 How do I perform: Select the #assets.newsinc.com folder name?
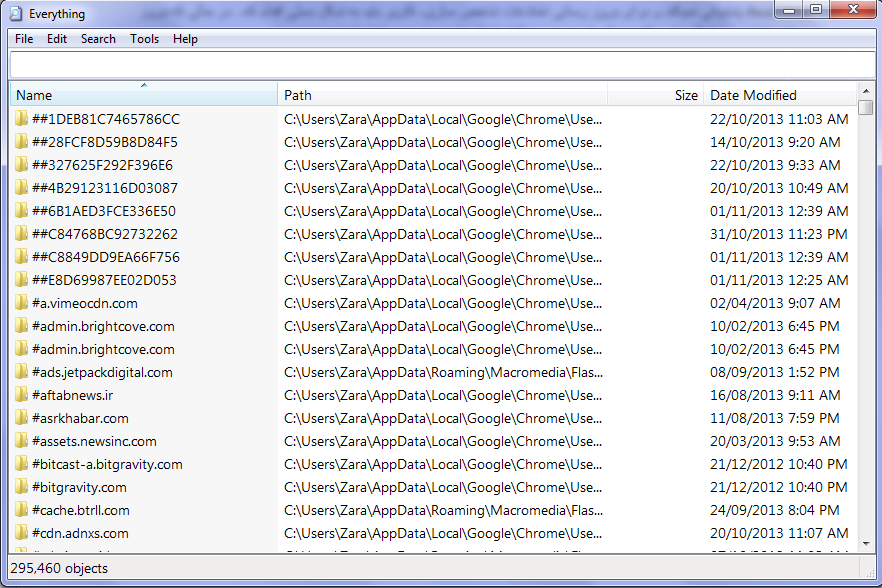(94, 442)
